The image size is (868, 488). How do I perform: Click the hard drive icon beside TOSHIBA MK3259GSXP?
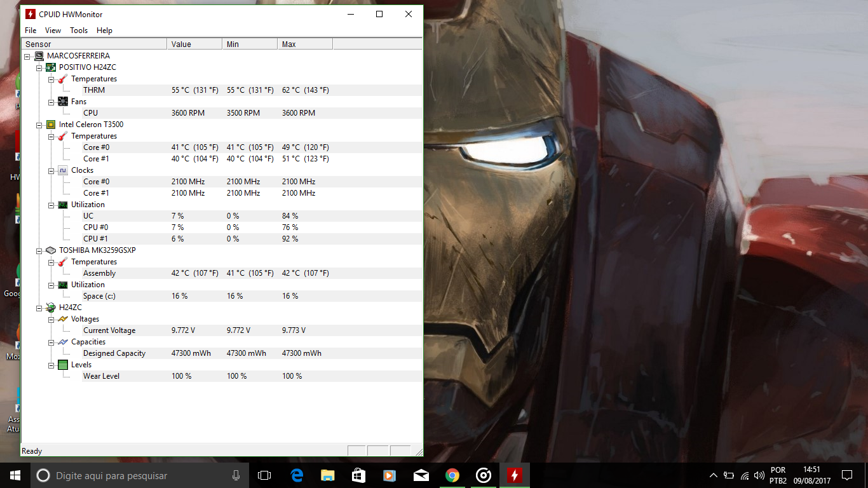(51, 250)
